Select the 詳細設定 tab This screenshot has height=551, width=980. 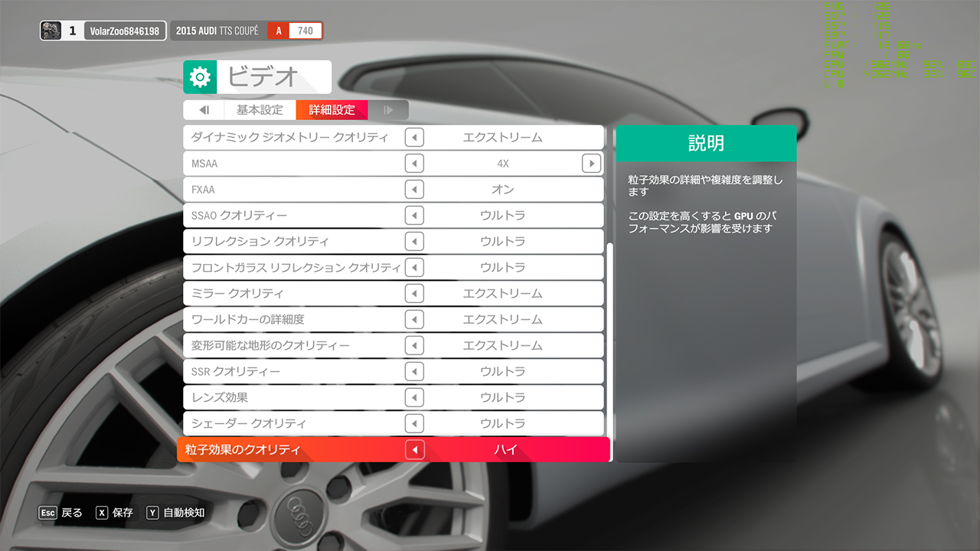point(332,110)
